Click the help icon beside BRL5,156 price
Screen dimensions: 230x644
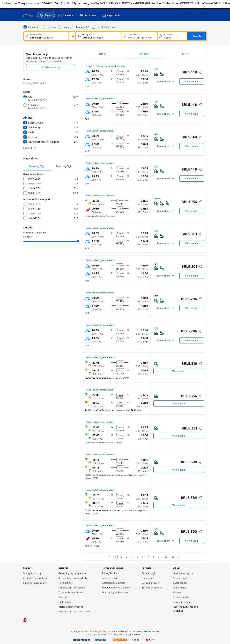pos(201,202)
